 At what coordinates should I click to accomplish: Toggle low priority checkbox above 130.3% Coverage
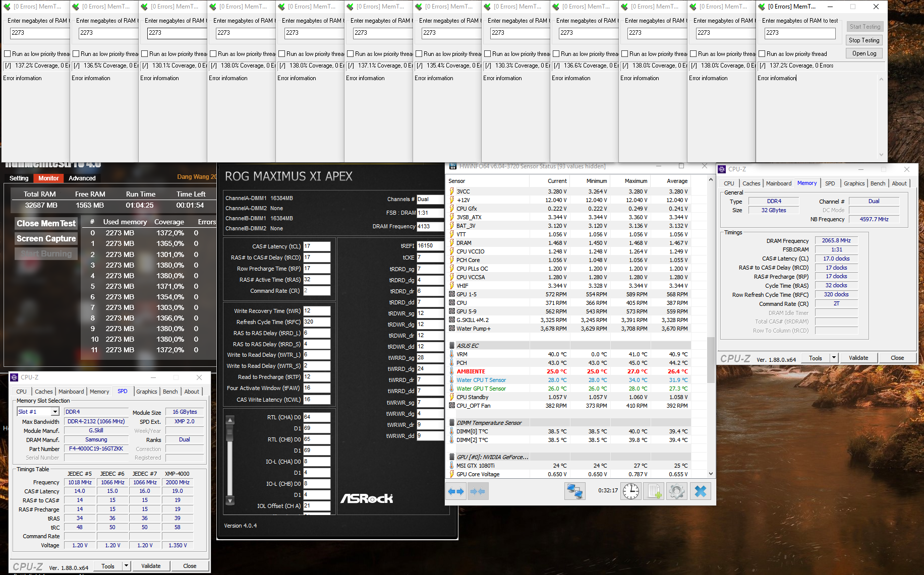point(487,54)
